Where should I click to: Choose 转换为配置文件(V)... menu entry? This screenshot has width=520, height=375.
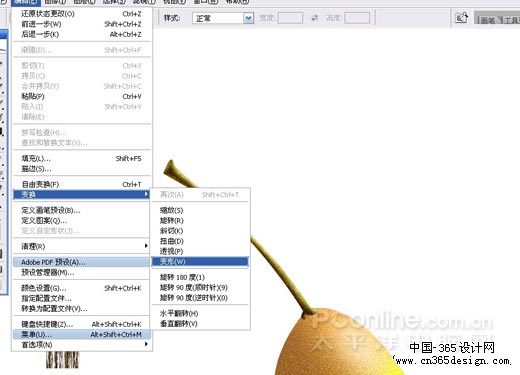82,309
